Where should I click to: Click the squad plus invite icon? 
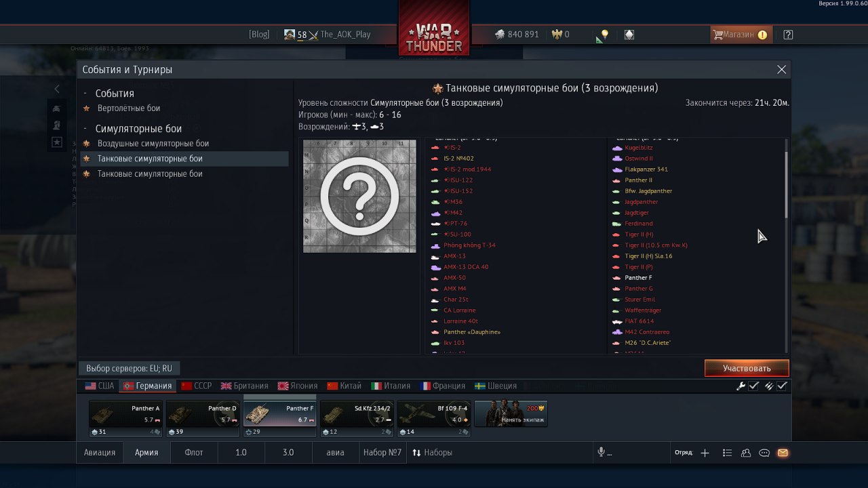705,453
